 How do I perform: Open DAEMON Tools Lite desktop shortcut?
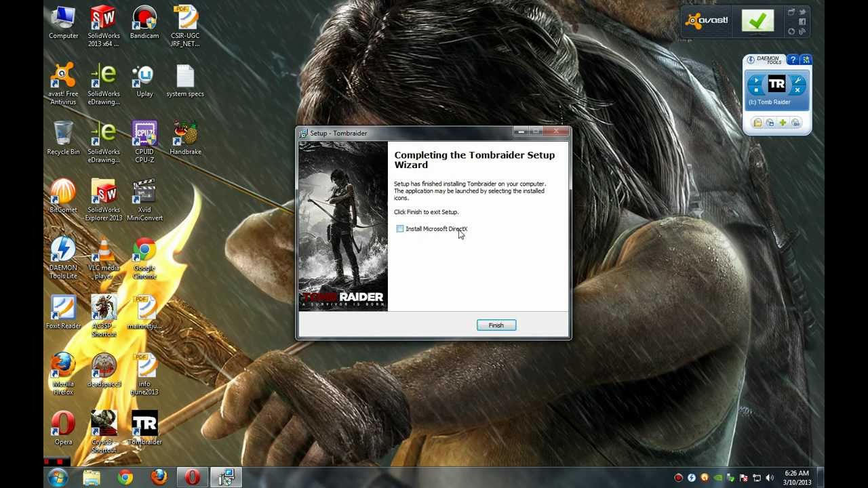(63, 258)
